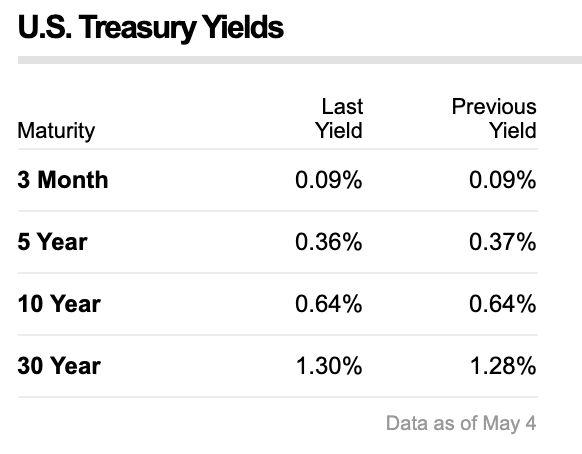
Task: Click the Last Yield column header
Action: point(339,118)
